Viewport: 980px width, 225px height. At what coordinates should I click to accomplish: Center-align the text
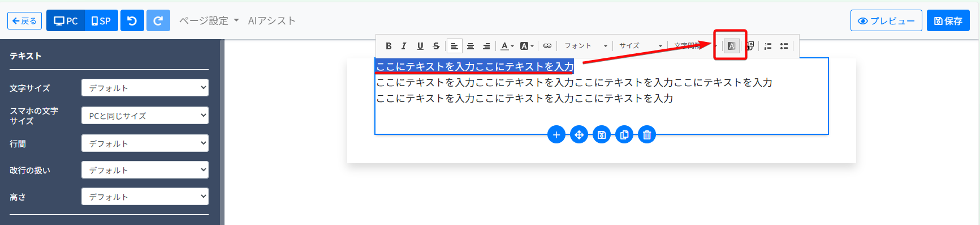tap(470, 46)
